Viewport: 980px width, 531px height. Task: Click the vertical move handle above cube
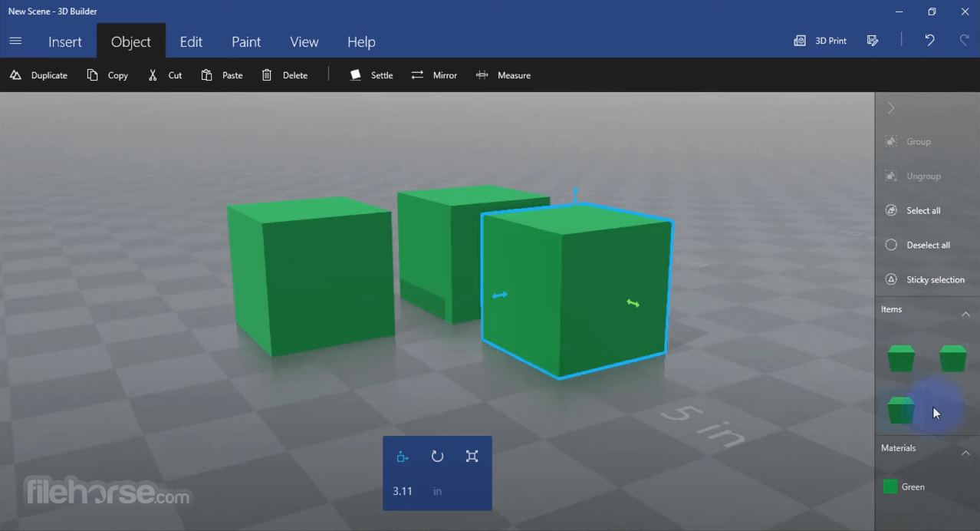pyautogui.click(x=575, y=195)
